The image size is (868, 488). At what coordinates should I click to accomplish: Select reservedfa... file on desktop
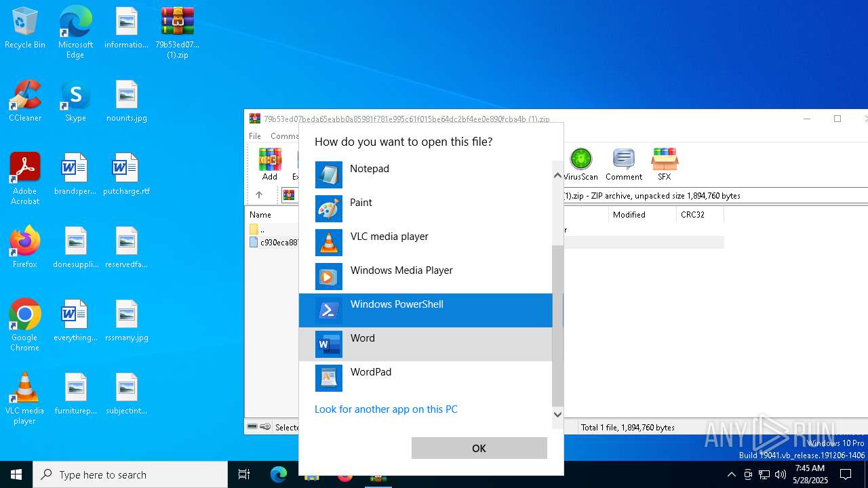pos(126,248)
